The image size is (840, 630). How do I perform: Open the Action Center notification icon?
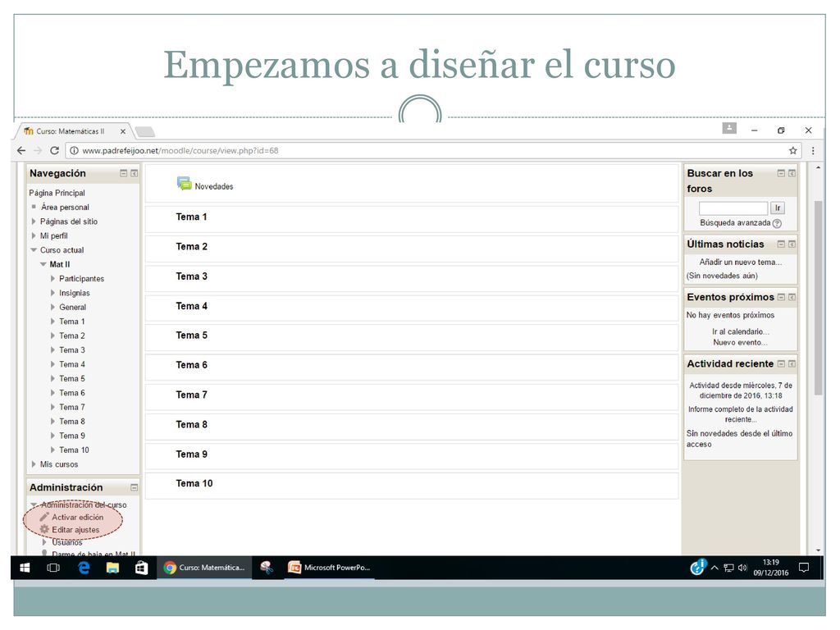click(x=804, y=568)
